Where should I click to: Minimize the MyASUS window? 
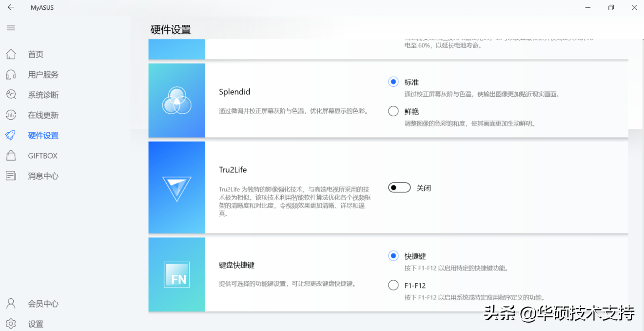click(x=587, y=7)
